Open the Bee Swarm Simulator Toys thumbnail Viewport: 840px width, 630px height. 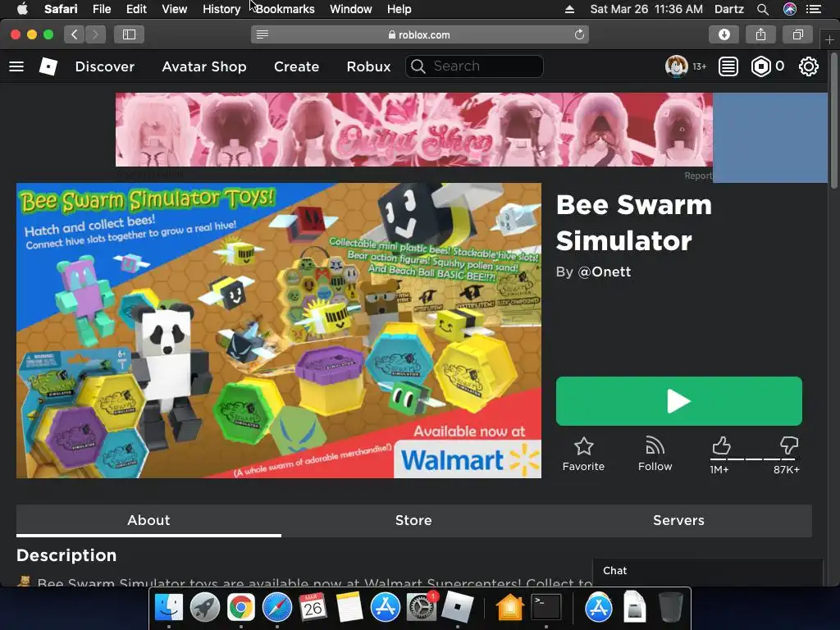[279, 331]
